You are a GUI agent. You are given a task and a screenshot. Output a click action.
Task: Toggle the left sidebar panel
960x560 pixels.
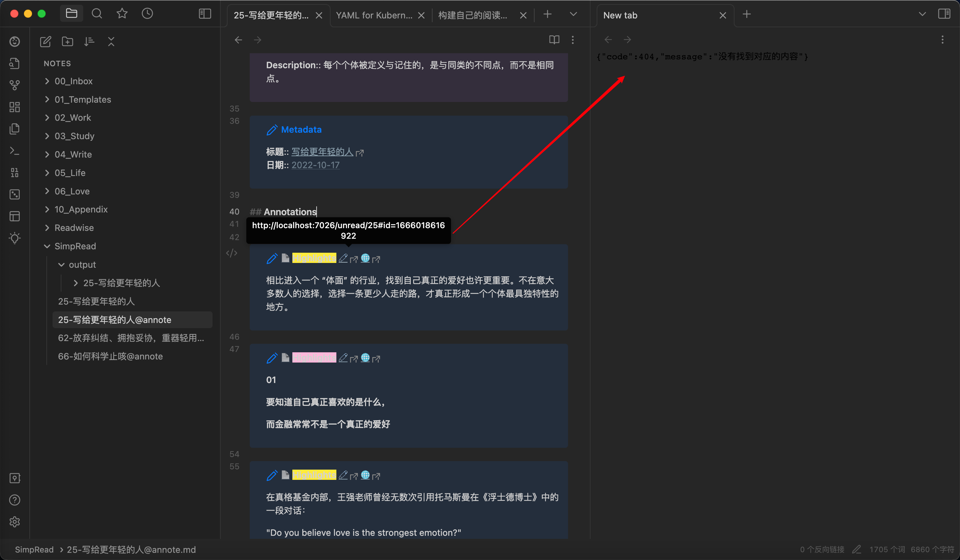(x=205, y=14)
